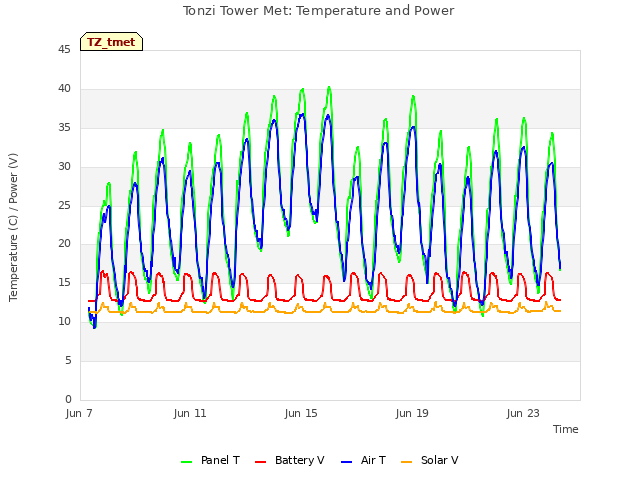The height and width of the screenshot is (480, 640).
Task: Click the Jun 15 x-axis label
Action: click(x=301, y=413)
